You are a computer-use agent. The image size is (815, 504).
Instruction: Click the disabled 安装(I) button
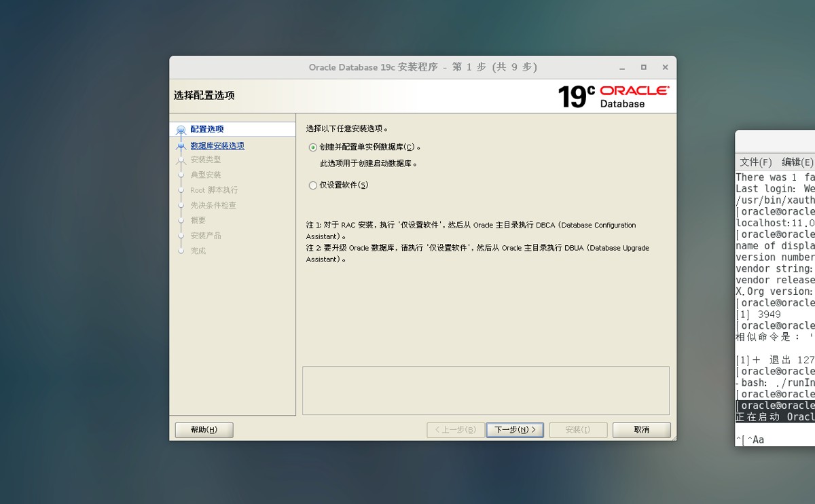pos(578,430)
